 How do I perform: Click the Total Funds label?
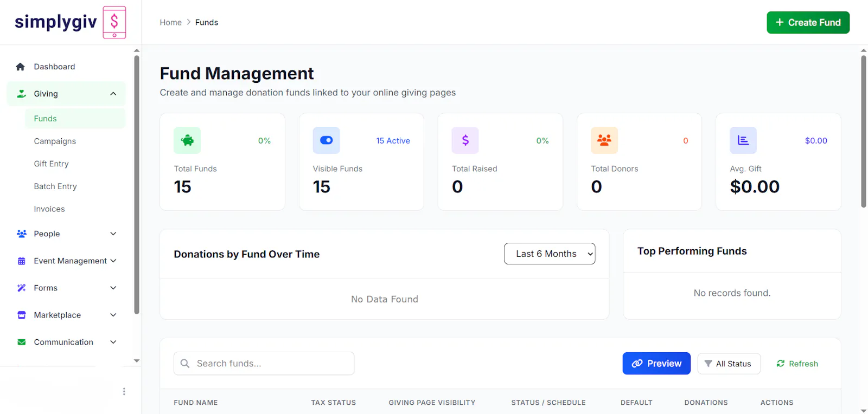click(x=195, y=169)
